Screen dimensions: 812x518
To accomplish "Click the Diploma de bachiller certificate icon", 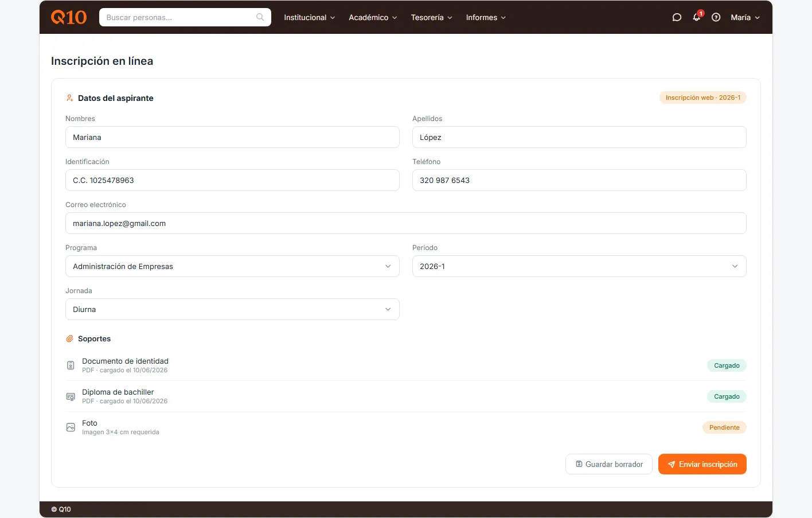I will 71,396.
